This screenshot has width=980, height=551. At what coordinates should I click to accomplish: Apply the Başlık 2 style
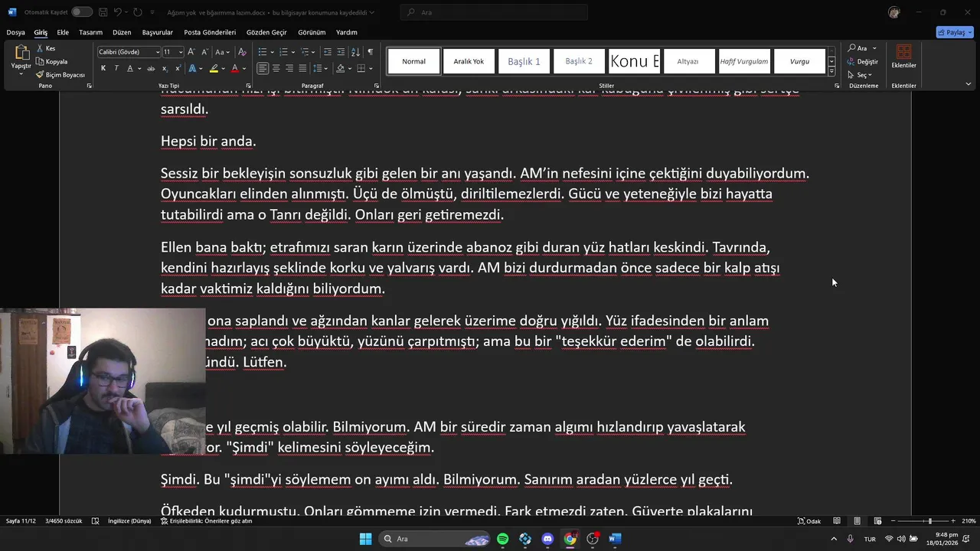[x=579, y=61]
